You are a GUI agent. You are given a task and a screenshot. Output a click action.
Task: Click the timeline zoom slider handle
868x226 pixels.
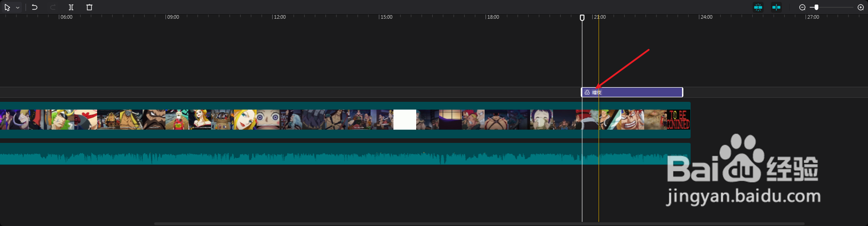816,7
